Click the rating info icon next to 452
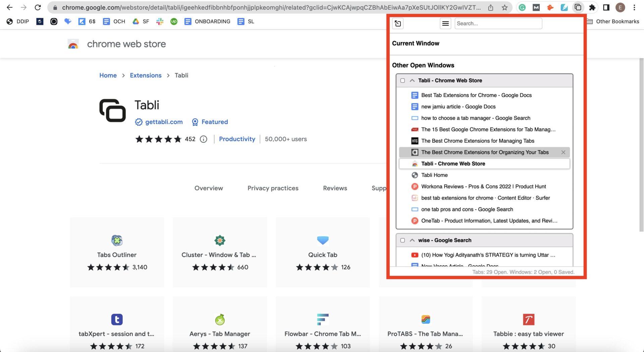644x352 pixels. coord(204,139)
